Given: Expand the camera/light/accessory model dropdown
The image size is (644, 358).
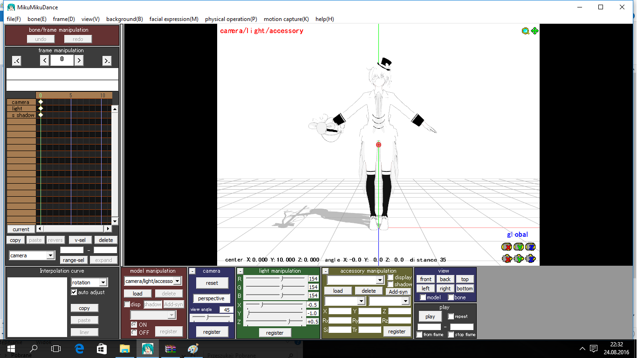Looking at the screenshot, I should point(177,281).
